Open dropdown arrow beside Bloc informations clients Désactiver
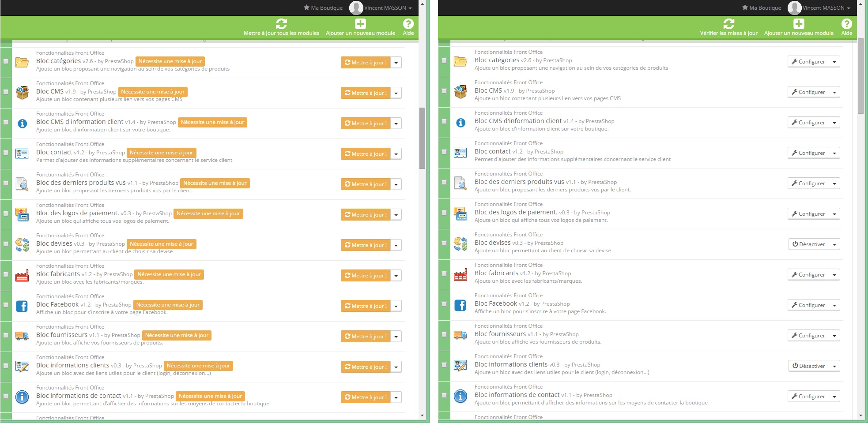This screenshot has width=868, height=423. click(834, 366)
